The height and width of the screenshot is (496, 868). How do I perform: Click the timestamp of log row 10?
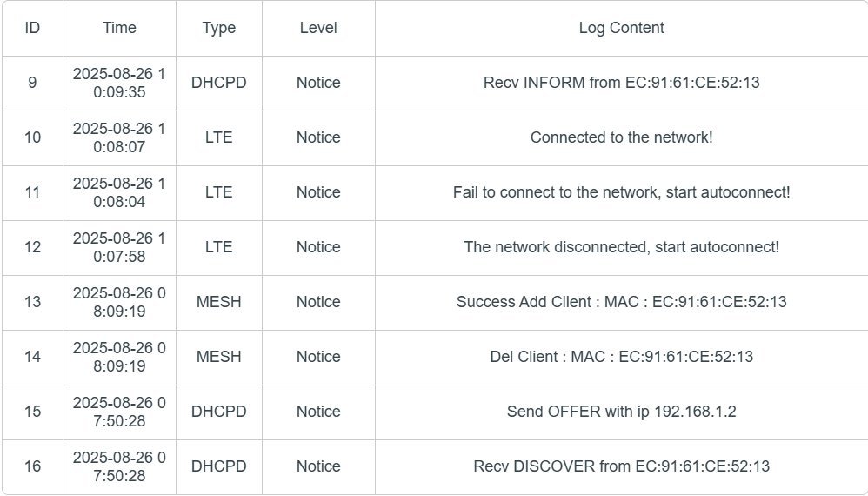pos(119,137)
